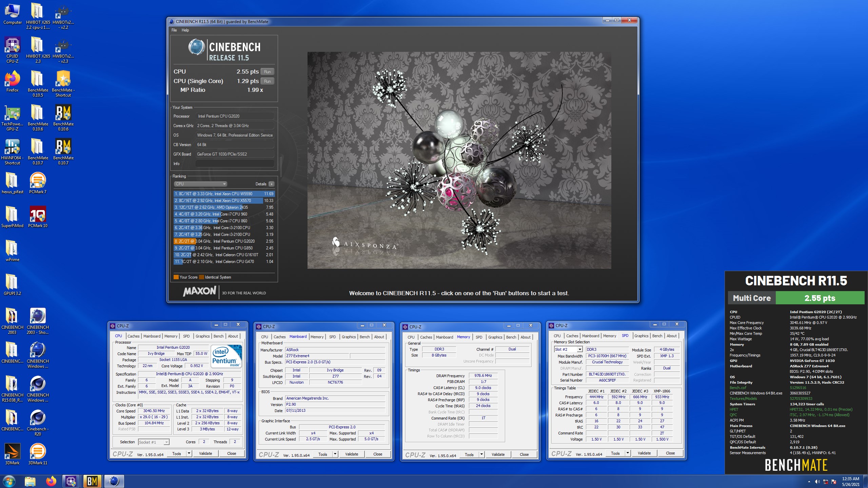Open Windows Explorer from taskbar
This screenshot has width=868, height=488.
pos(30,481)
